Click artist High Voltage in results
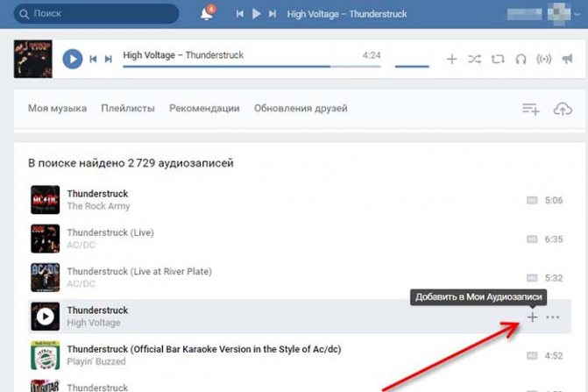The width and height of the screenshot is (588, 392). coord(94,323)
